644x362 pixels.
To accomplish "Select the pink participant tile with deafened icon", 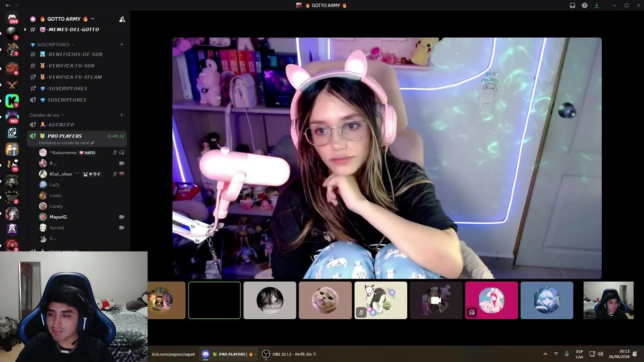I will [x=492, y=300].
